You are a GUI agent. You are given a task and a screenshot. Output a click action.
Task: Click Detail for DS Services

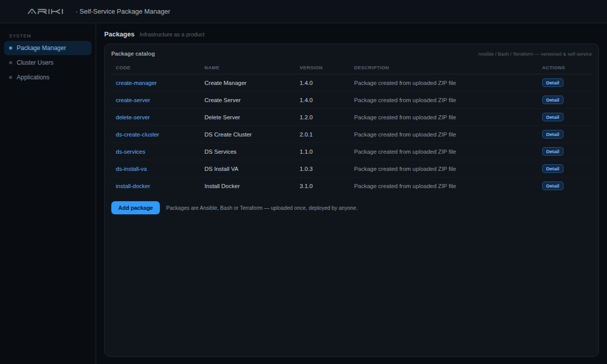tap(552, 152)
